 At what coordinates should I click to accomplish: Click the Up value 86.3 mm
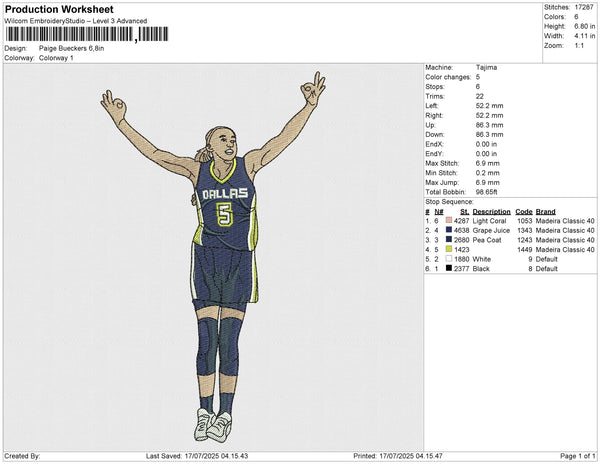(x=489, y=125)
